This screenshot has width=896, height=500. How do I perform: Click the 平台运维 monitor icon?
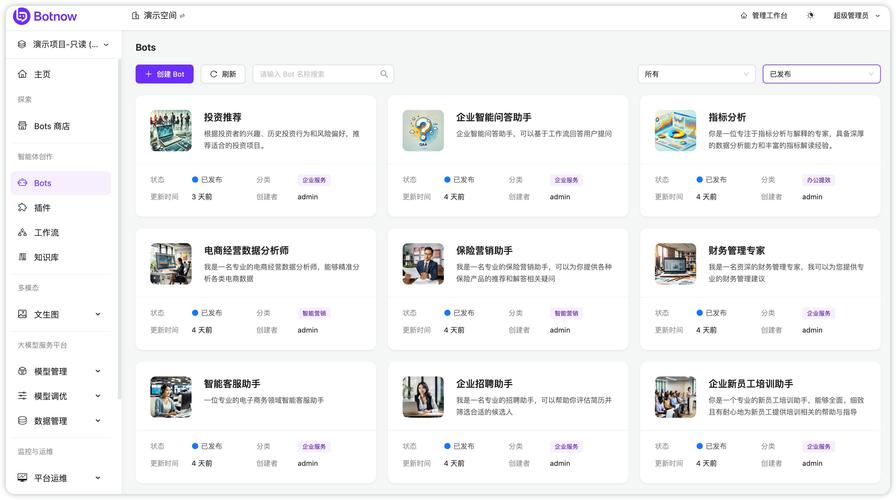(22, 477)
